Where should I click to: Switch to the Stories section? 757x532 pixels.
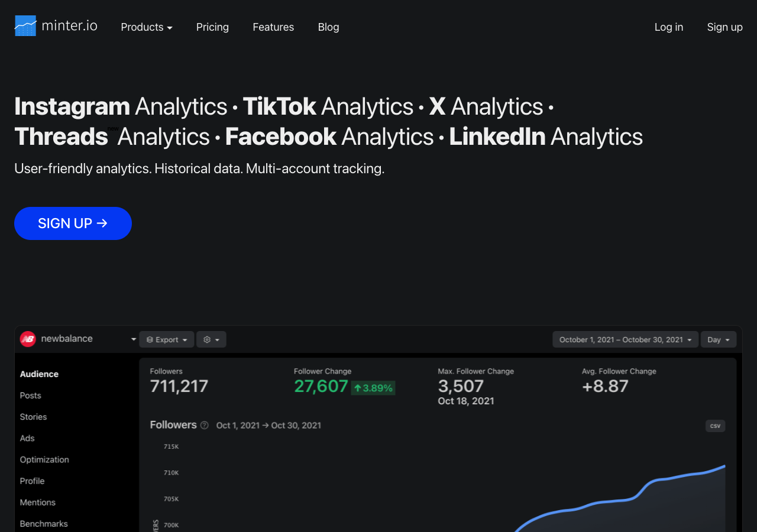(x=33, y=417)
